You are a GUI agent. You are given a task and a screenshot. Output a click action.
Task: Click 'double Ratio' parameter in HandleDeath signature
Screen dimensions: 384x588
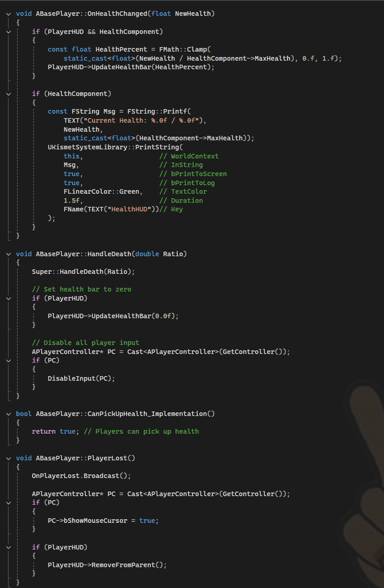(x=159, y=254)
